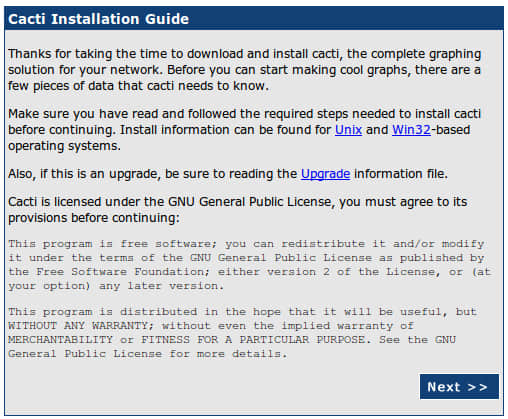Click the 'WITHOUT ANY WARRANTY' license text
The width and height of the screenshot is (508, 419).
(80, 325)
